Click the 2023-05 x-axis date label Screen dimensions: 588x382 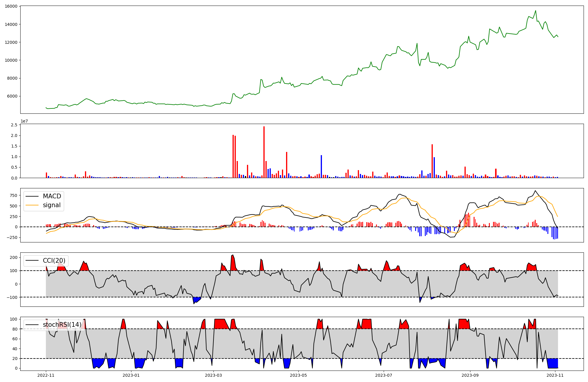298,375
